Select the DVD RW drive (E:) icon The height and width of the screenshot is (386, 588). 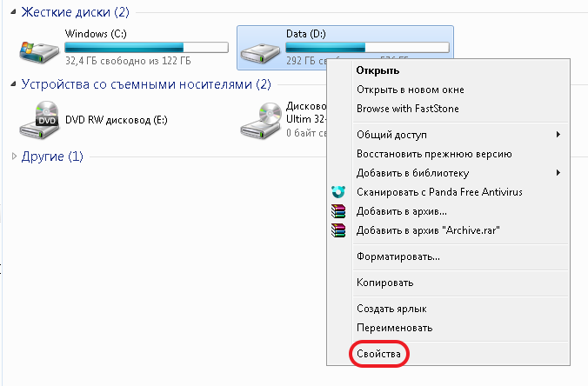[39, 120]
